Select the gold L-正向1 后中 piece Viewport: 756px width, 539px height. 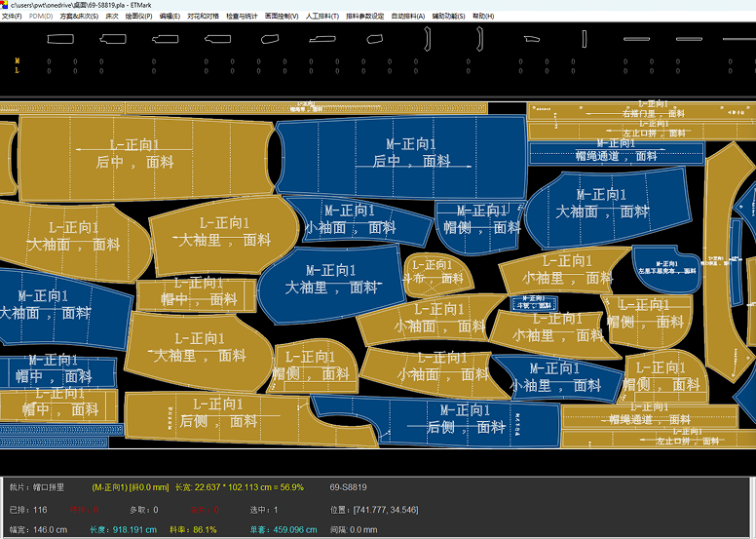coord(136,156)
